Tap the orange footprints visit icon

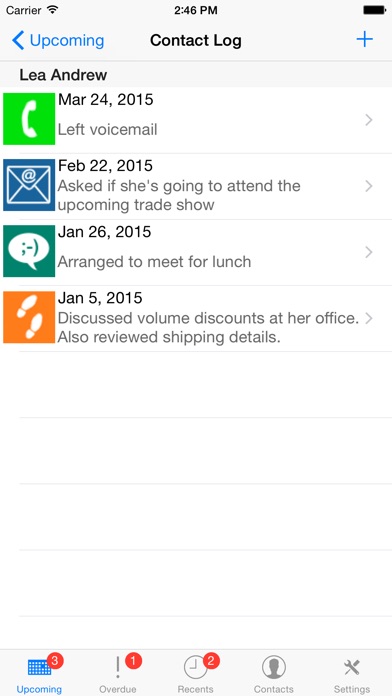click(29, 317)
